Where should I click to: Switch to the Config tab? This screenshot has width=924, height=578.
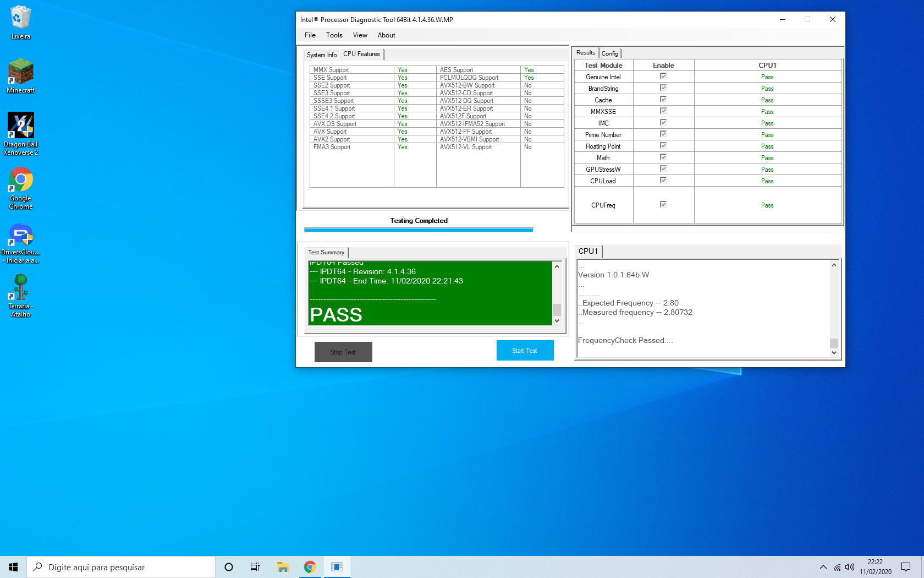tap(610, 53)
